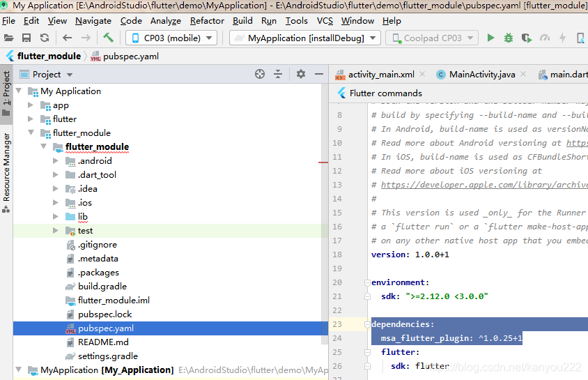Screen dimensions: 588x380
Task: Collapse the My Application root node
Action: 19,91
